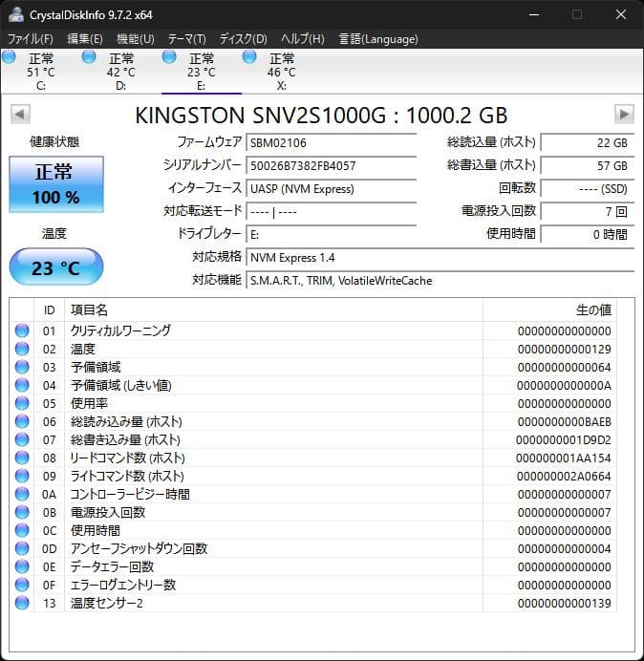Click status orb of データエラー回数 row
644x661 pixels.
click(22, 566)
